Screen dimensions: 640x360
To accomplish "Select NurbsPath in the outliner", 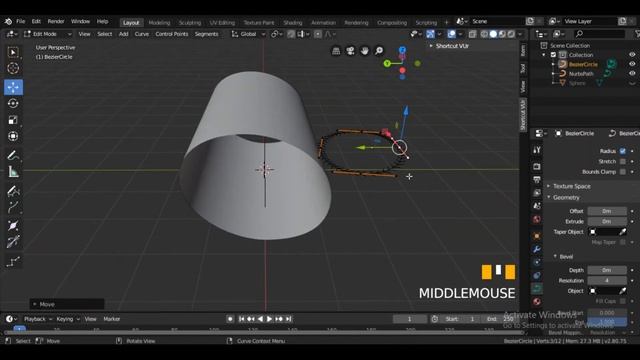I will 581,73.
